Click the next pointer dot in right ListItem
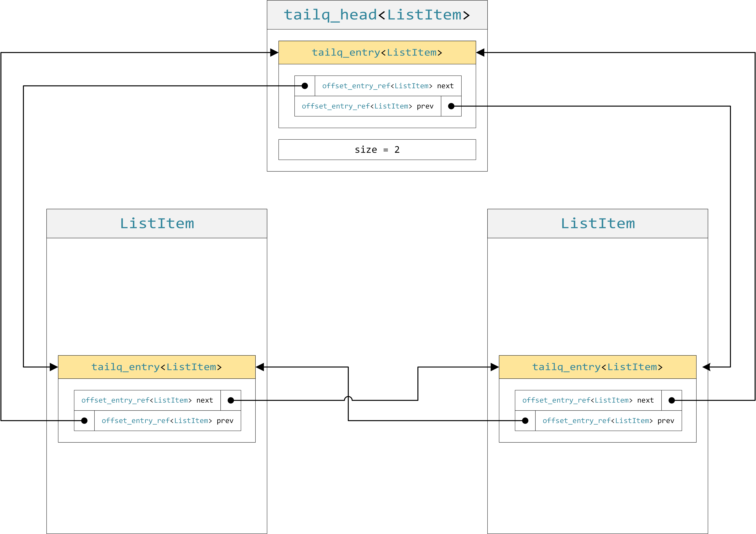This screenshot has height=534, width=756. (x=672, y=400)
